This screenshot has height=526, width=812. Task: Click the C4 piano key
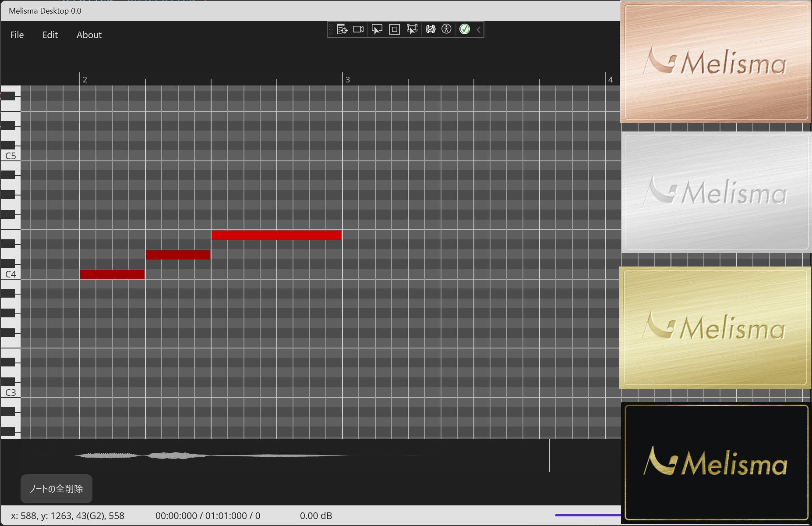click(11, 274)
